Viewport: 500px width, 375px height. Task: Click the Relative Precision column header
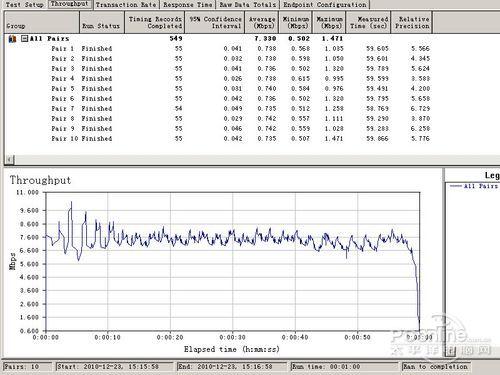tap(412, 22)
